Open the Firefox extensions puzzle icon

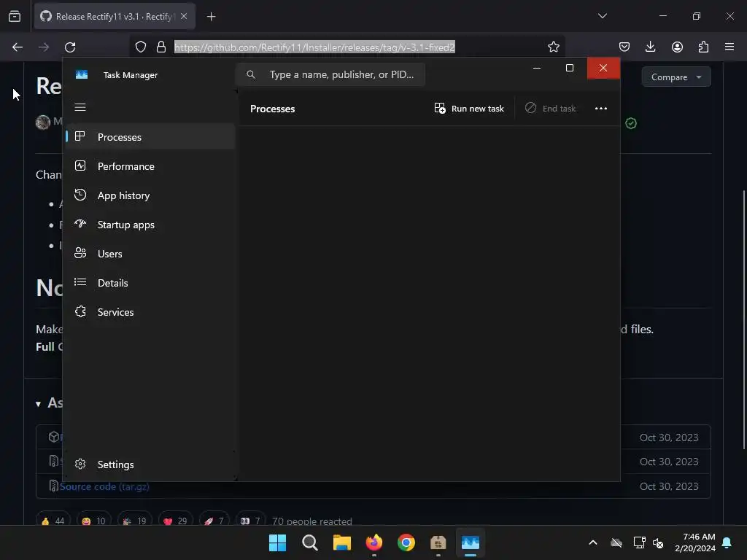point(703,47)
